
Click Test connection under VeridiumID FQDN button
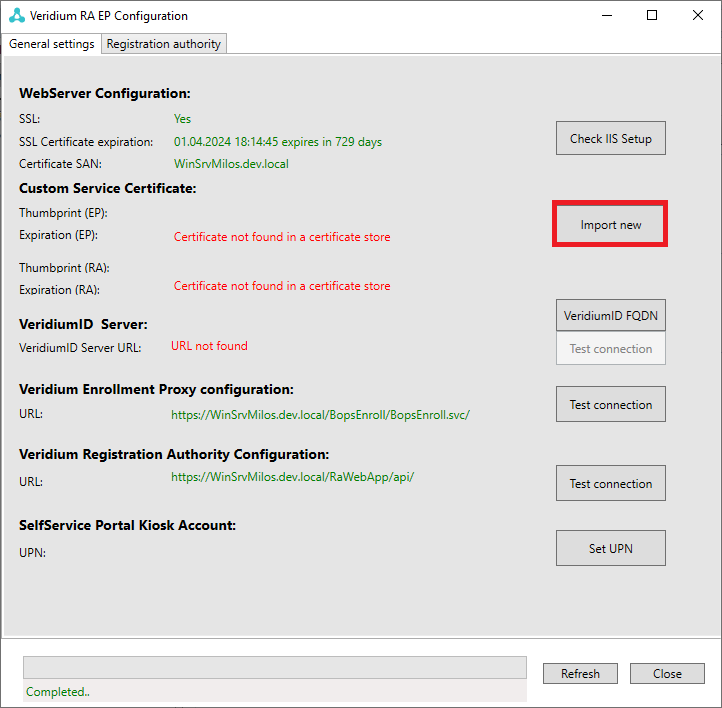tap(610, 349)
